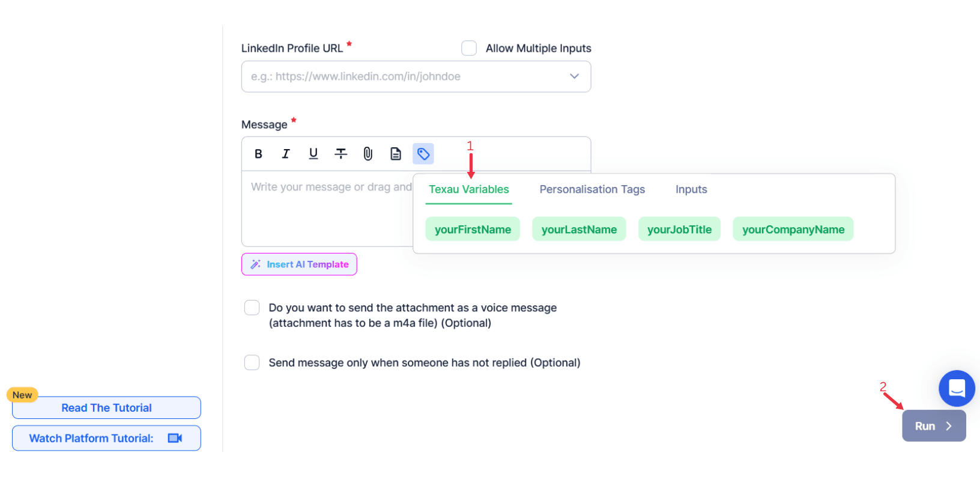Viewport: 980px width, 482px height.
Task: Attach a file using the paperclip icon
Action: pyautogui.click(x=368, y=153)
